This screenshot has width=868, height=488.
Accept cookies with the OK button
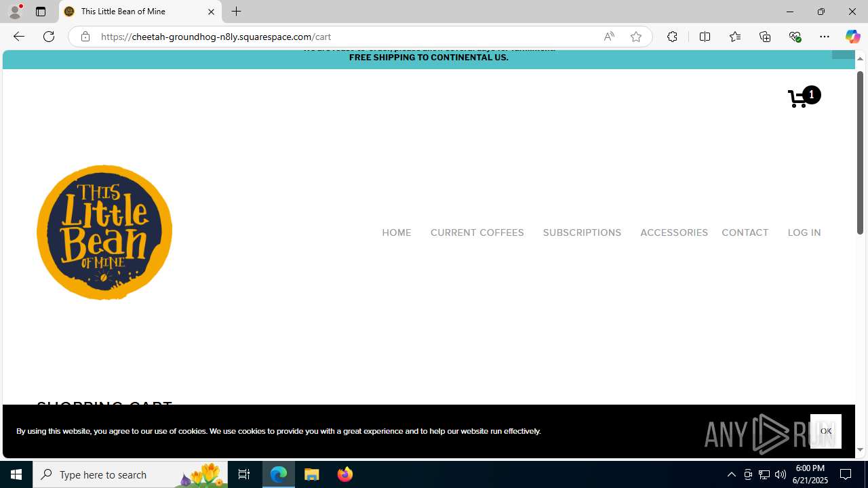point(826,431)
